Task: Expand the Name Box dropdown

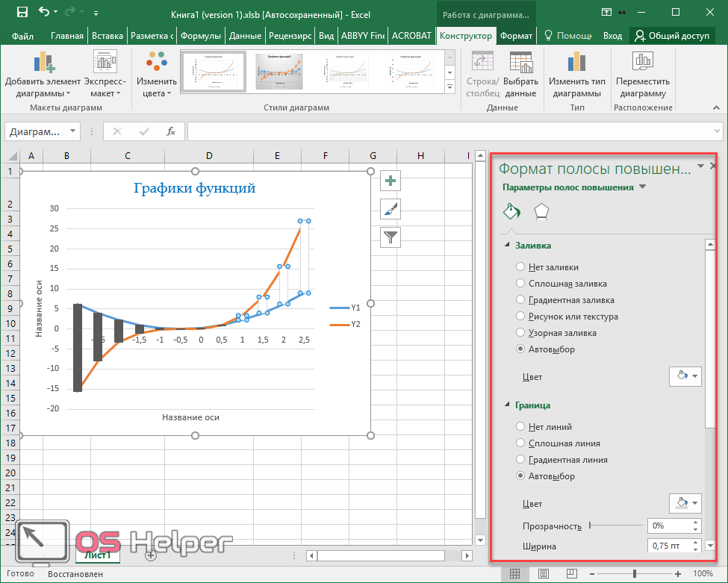Action: coord(72,131)
